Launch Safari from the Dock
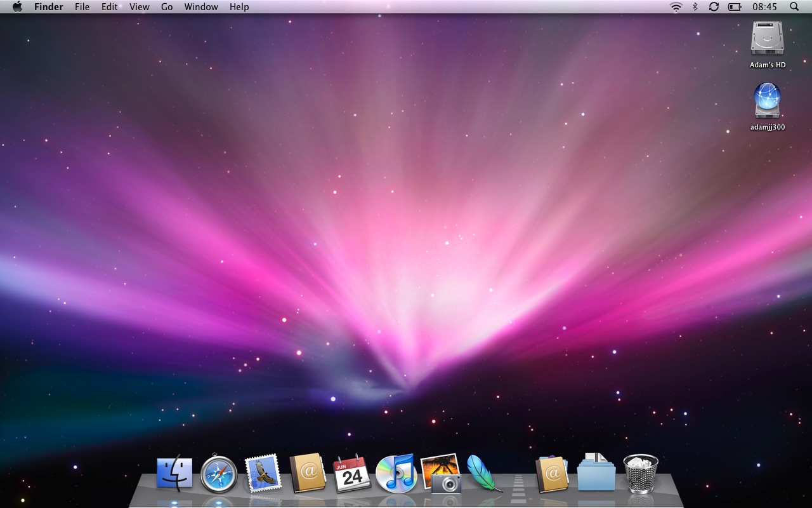The width and height of the screenshot is (812, 508). 219,474
